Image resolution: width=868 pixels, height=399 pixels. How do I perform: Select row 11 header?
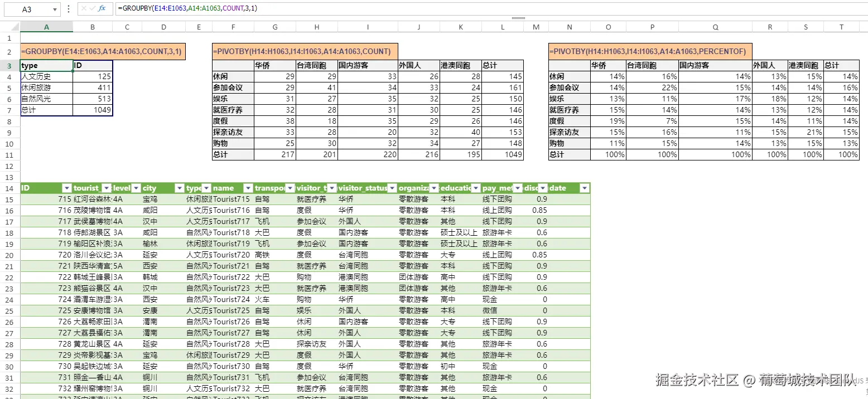pyautogui.click(x=9, y=154)
